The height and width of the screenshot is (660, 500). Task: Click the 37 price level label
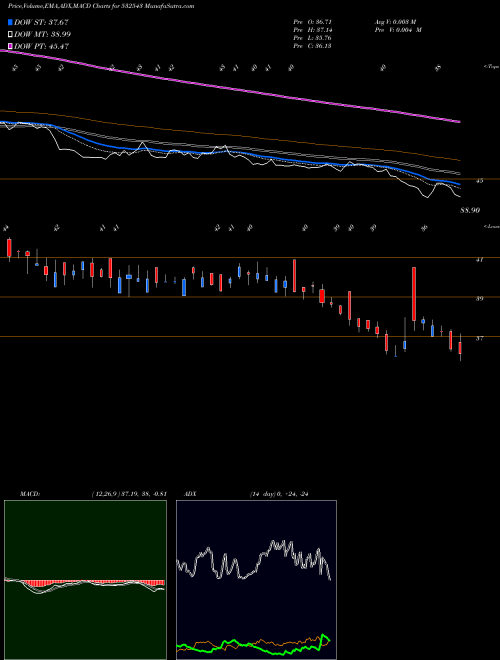(x=479, y=338)
